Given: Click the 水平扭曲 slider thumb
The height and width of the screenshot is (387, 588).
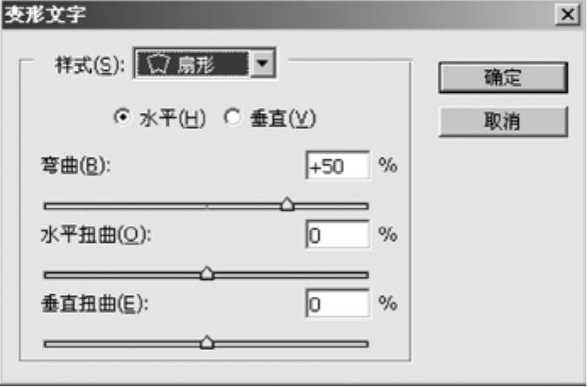Looking at the screenshot, I should click(x=207, y=273).
